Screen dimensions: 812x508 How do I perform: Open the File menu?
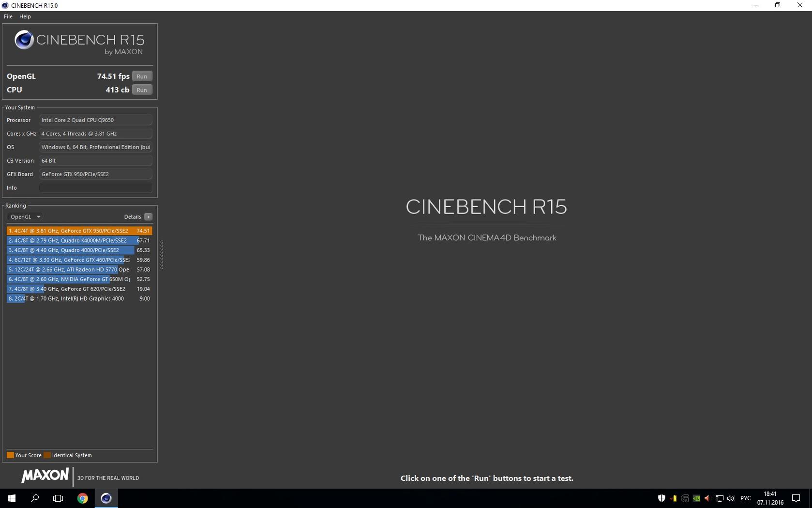pyautogui.click(x=8, y=16)
